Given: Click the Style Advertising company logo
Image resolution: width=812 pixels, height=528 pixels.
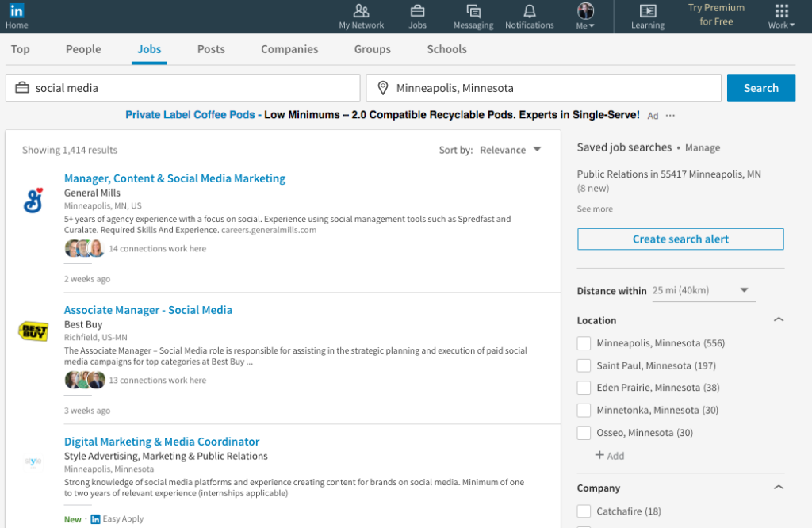Looking at the screenshot, I should click(x=33, y=461).
